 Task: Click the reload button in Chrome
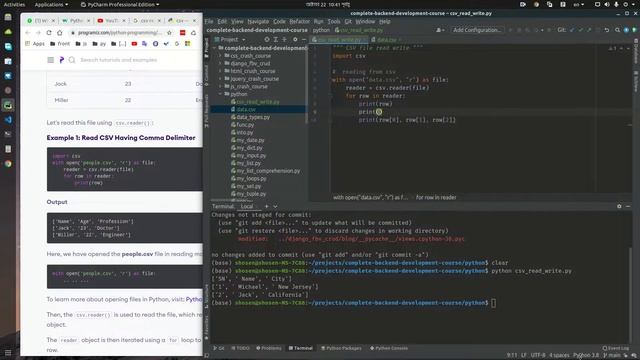point(49,33)
